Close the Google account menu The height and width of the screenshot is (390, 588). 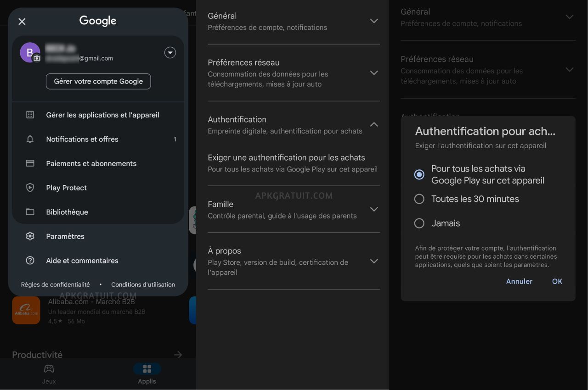pyautogui.click(x=22, y=22)
